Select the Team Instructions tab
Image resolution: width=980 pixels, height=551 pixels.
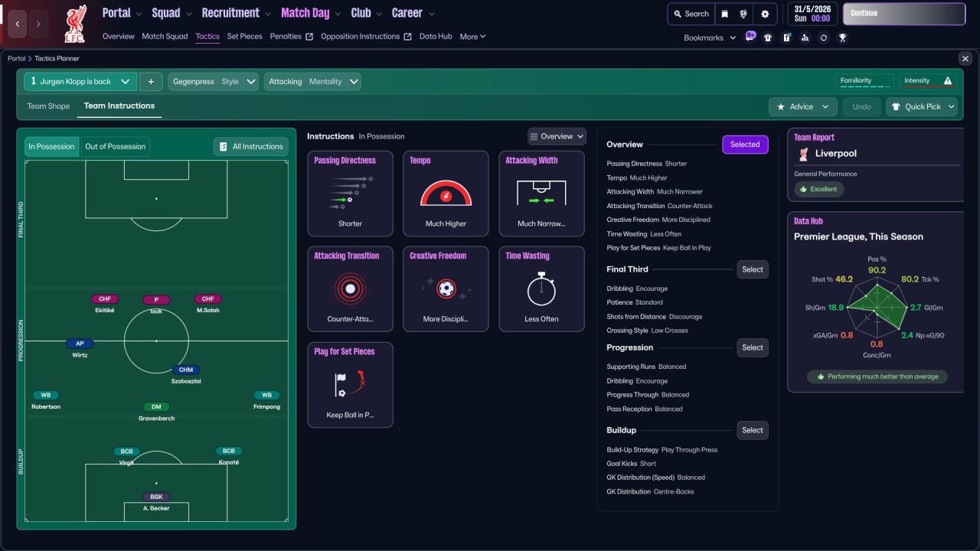[119, 106]
